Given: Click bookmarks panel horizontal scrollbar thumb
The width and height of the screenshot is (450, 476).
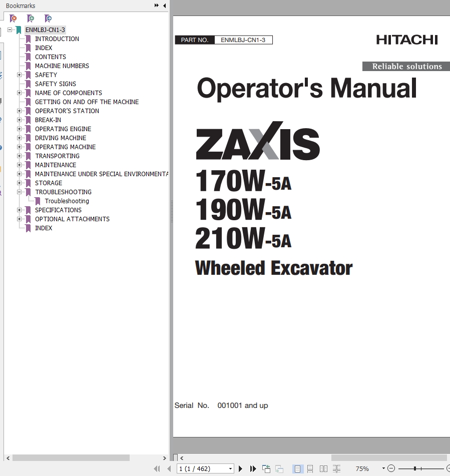Looking at the screenshot, I should point(71,458).
